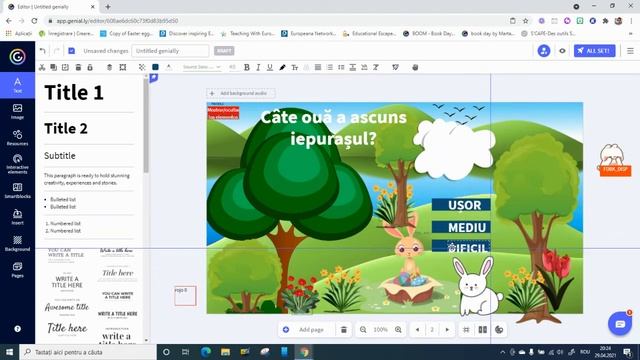
Task: Delete the selected element with trash icon
Action: [78, 67]
